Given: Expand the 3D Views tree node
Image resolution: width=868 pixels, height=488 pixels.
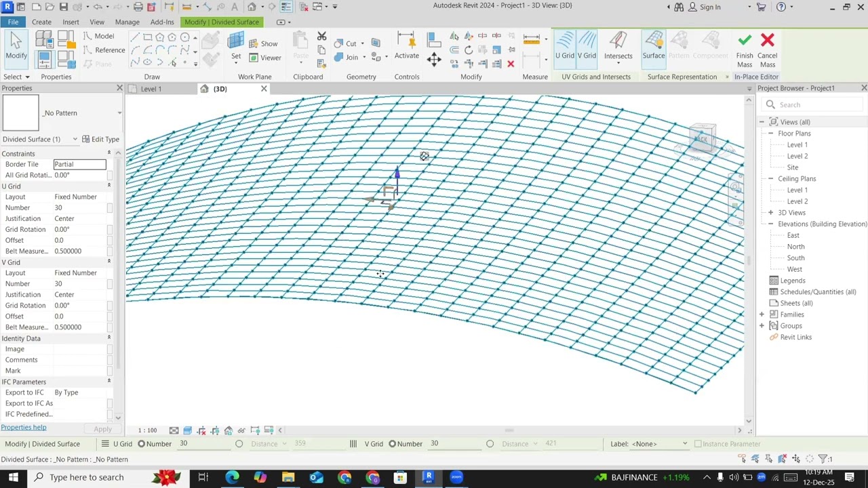Looking at the screenshot, I should (x=770, y=213).
